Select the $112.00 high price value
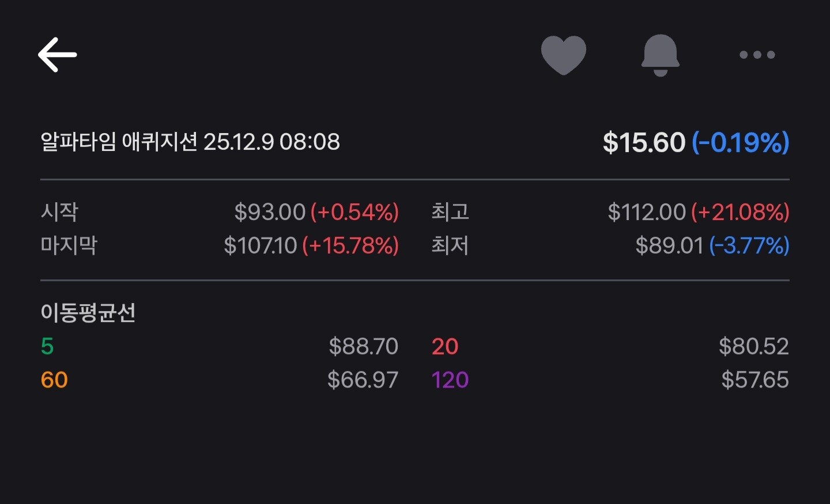This screenshot has height=504, width=830. pos(647,212)
